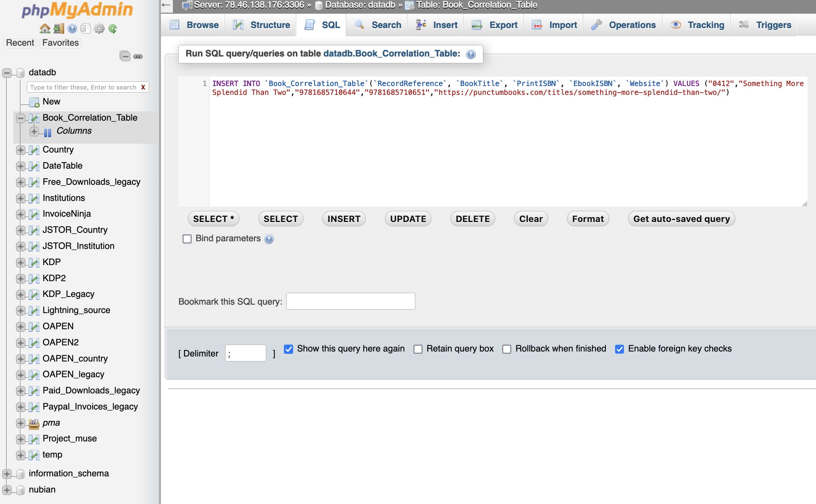This screenshot has width=816, height=504.
Task: Click the log out door icon
Action: 59,29
